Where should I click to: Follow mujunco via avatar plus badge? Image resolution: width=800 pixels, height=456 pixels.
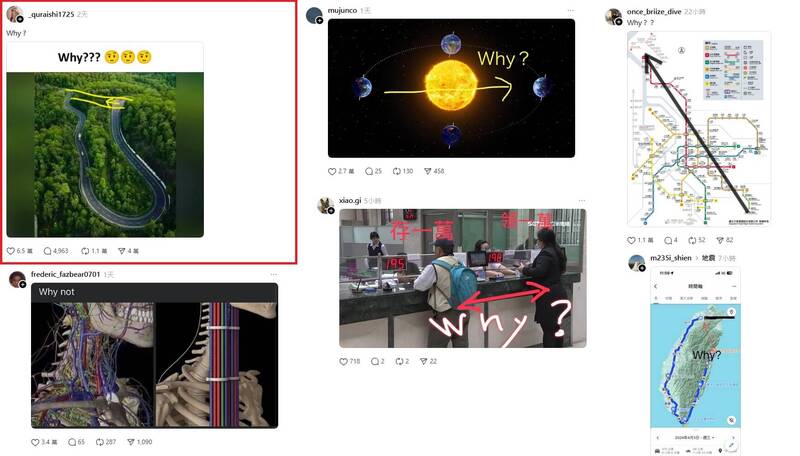tap(319, 20)
